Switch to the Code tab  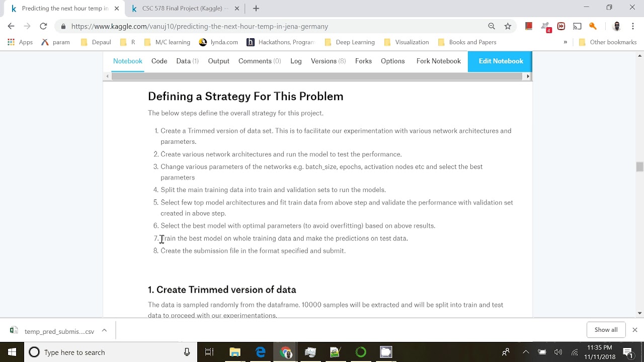[x=159, y=61]
